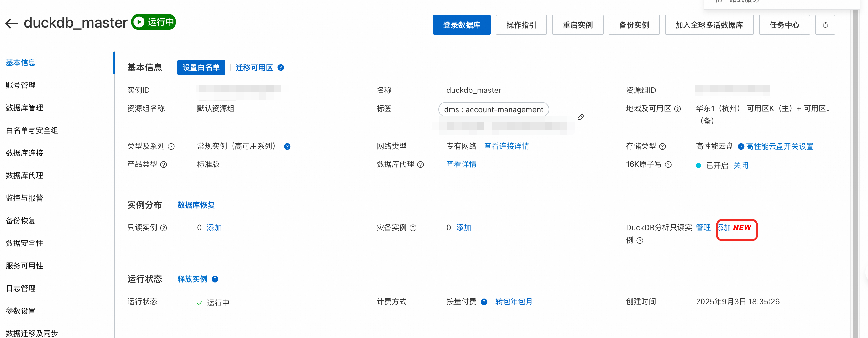Show help for 灾备实例
This screenshot has width=868, height=338.
tap(413, 228)
